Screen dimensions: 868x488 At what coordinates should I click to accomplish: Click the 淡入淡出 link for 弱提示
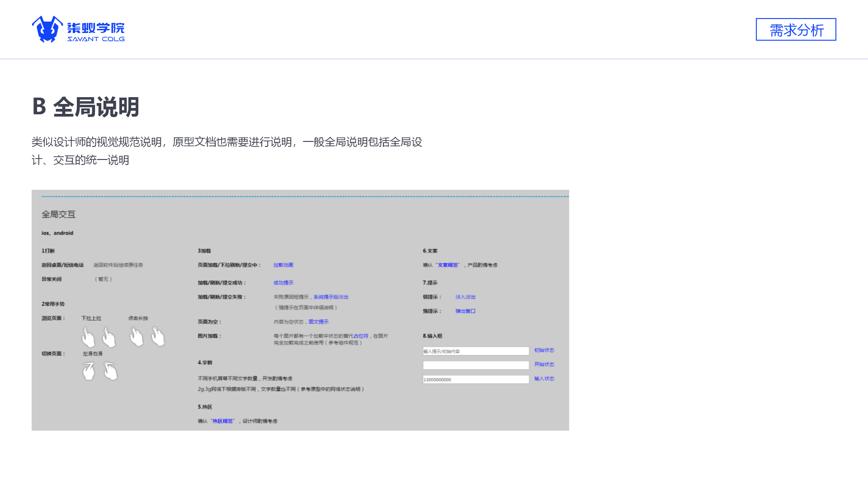[465, 297]
